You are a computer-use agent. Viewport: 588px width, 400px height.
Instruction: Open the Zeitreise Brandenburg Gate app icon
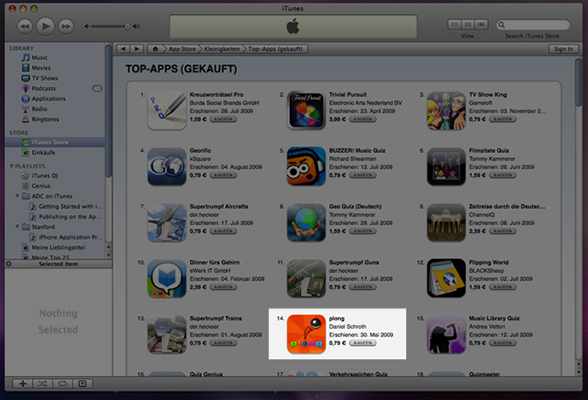tap(446, 222)
